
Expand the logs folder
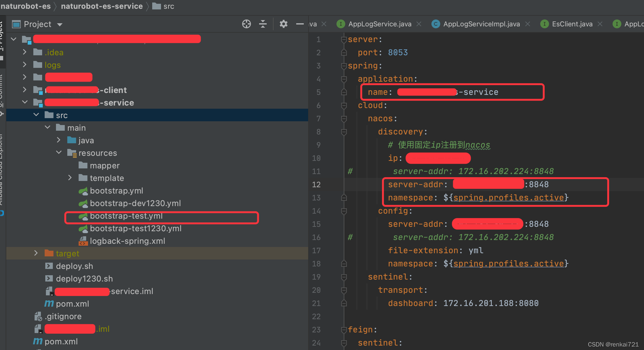25,64
